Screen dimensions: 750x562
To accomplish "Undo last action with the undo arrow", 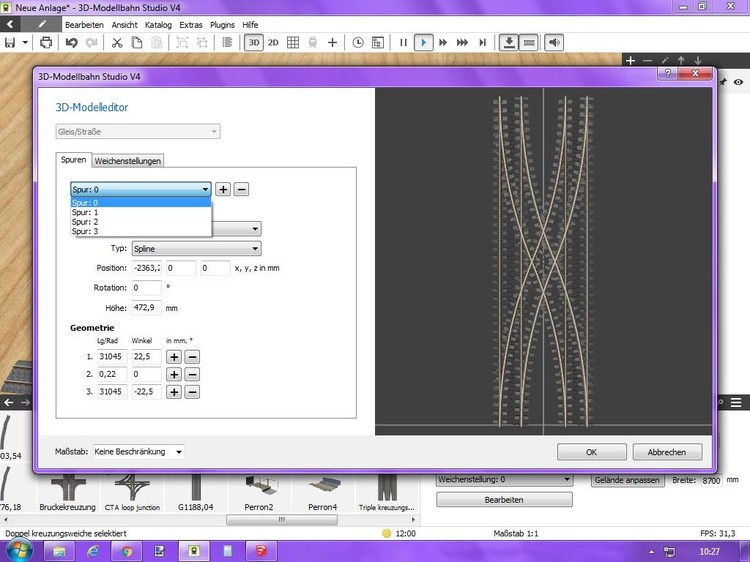I will click(x=72, y=43).
